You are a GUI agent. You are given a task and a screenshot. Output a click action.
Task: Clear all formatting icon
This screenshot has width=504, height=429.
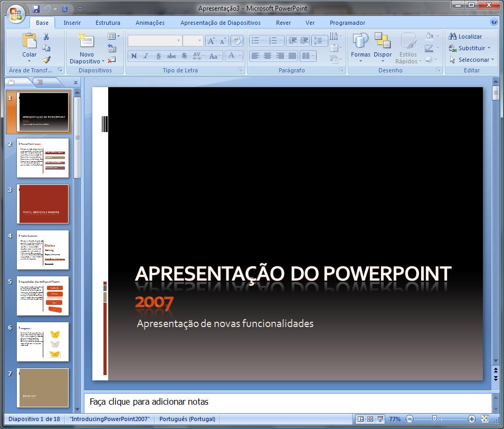pyautogui.click(x=237, y=41)
